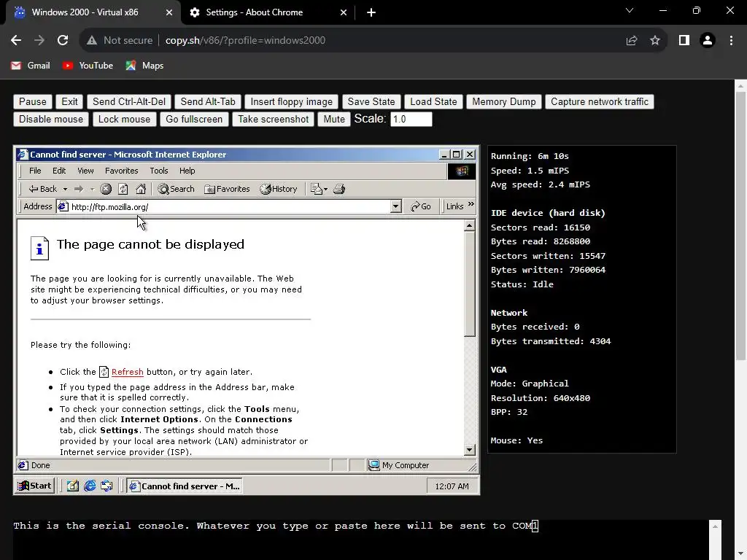Image resolution: width=747 pixels, height=560 pixels.
Task: Click the IE Print toolbar icon
Action: tap(339, 189)
